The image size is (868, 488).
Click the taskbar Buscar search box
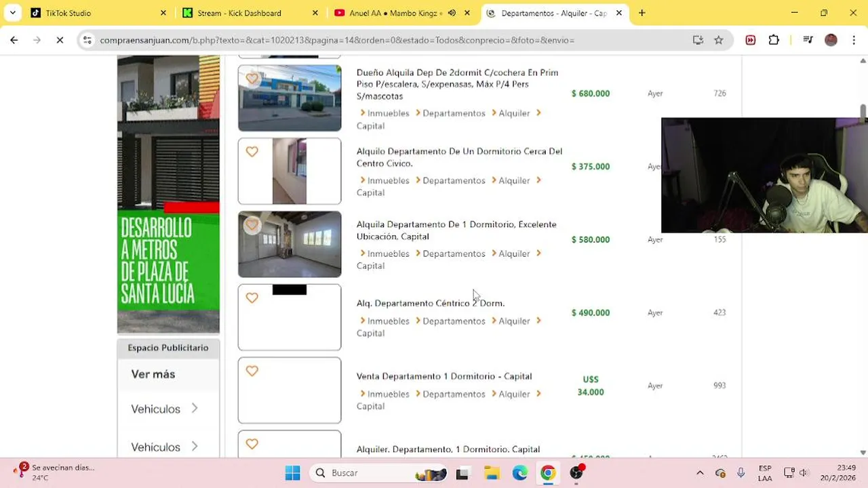380,473
